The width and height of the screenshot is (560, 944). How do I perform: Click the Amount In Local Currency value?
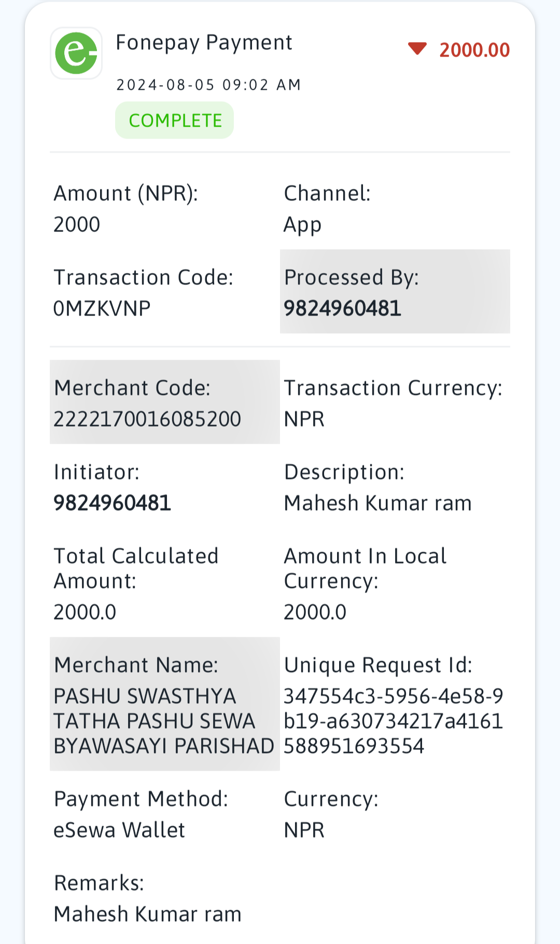[x=315, y=612]
